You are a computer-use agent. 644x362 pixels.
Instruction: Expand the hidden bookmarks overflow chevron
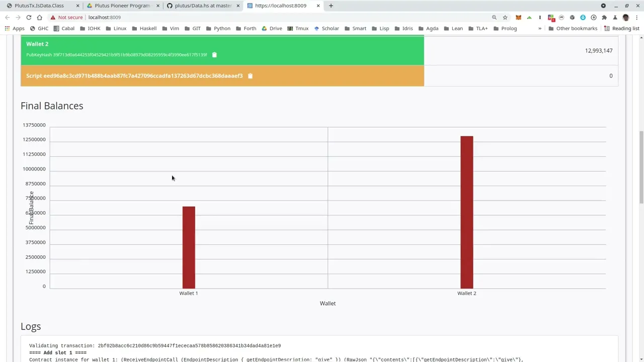pyautogui.click(x=540, y=29)
